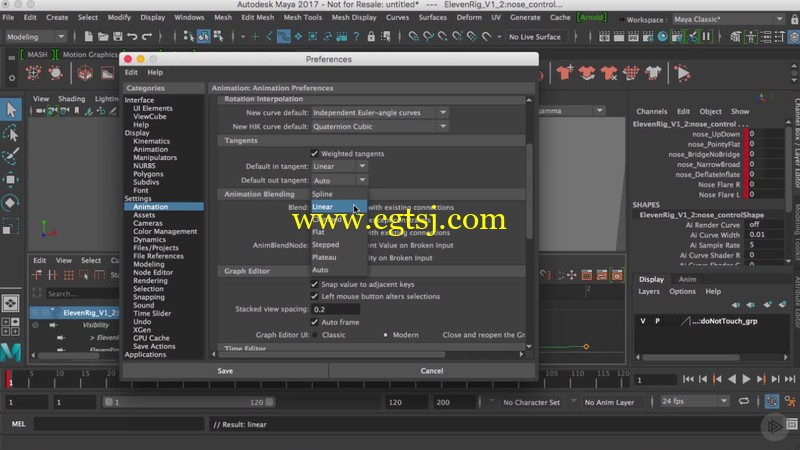Toggle V visibility on doNotTouch_grp layer
800x450 pixels.
click(643, 321)
